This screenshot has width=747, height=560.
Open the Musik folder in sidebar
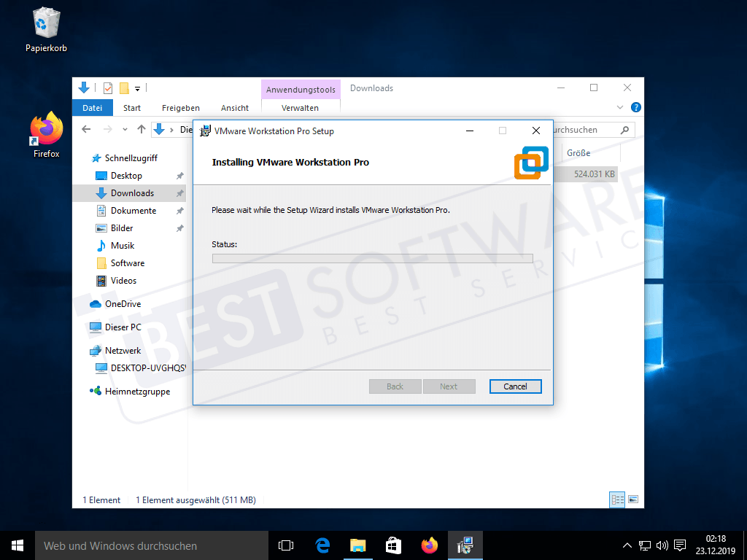click(124, 245)
